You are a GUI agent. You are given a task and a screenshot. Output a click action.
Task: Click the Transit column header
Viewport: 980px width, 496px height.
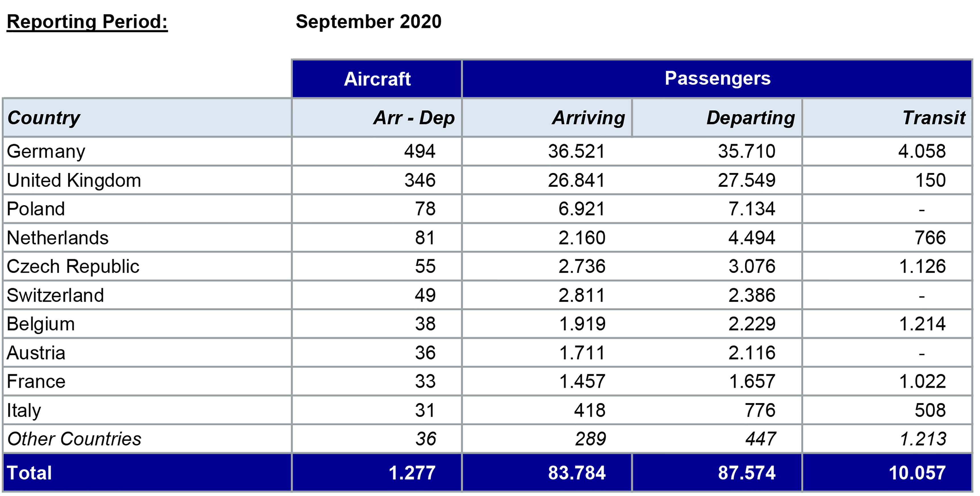[x=934, y=118]
